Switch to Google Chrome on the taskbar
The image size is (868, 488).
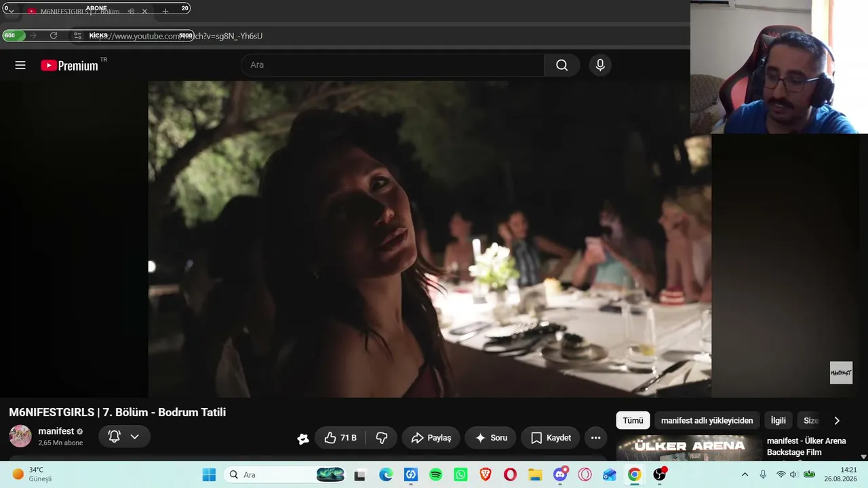(634, 474)
